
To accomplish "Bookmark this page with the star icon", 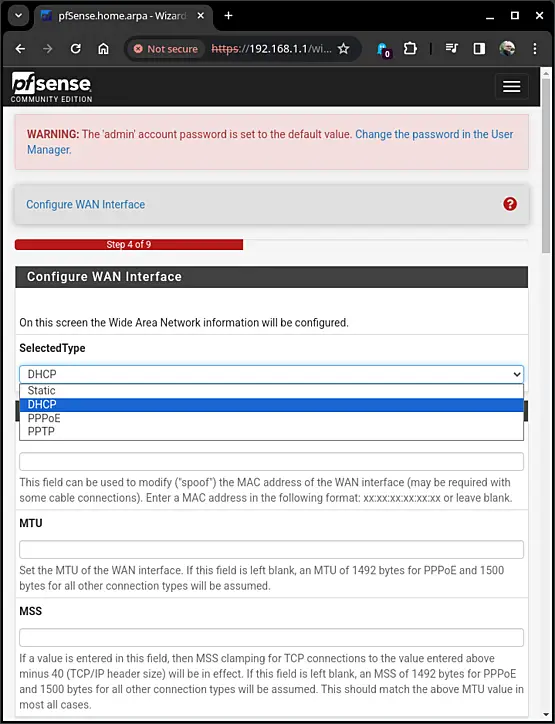I will [343, 49].
